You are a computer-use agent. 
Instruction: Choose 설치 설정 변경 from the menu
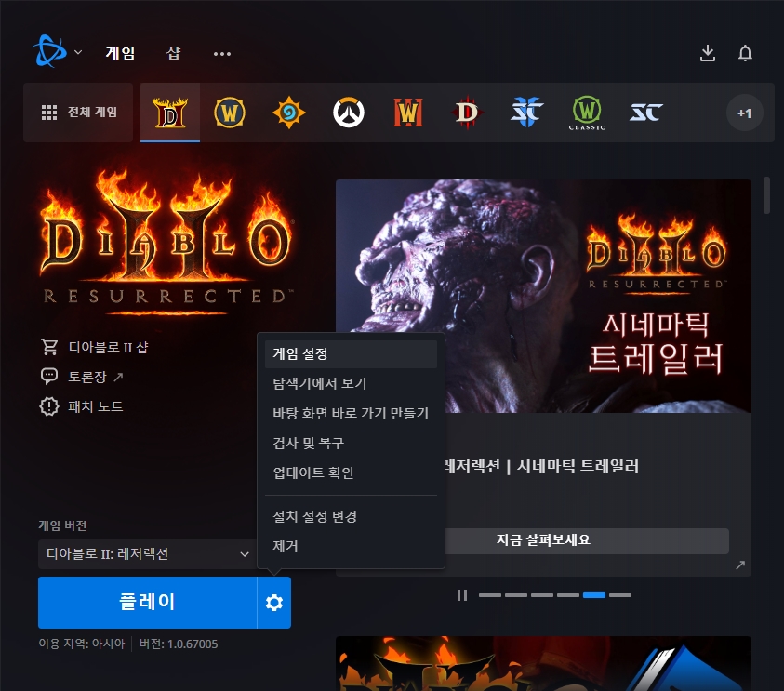coord(351,516)
